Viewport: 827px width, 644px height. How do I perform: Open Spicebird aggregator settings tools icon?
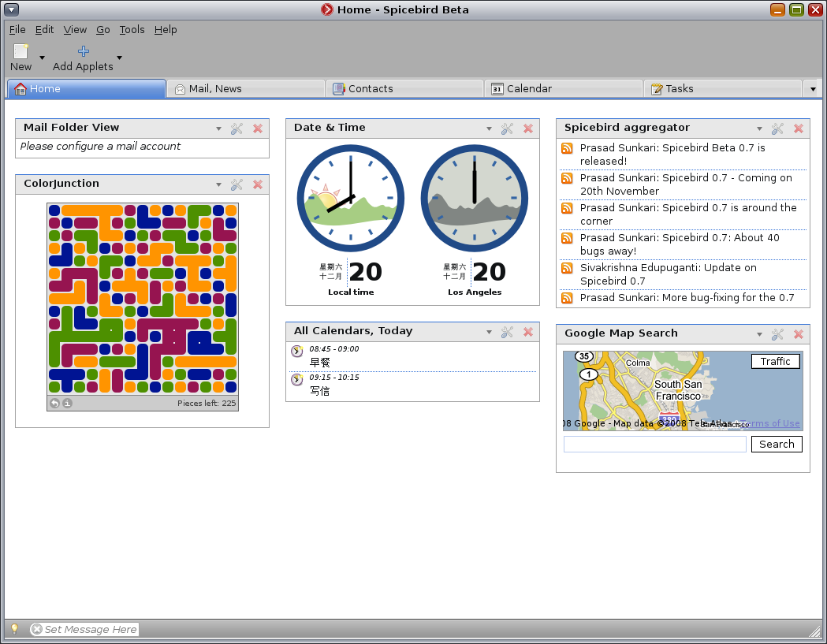777,128
